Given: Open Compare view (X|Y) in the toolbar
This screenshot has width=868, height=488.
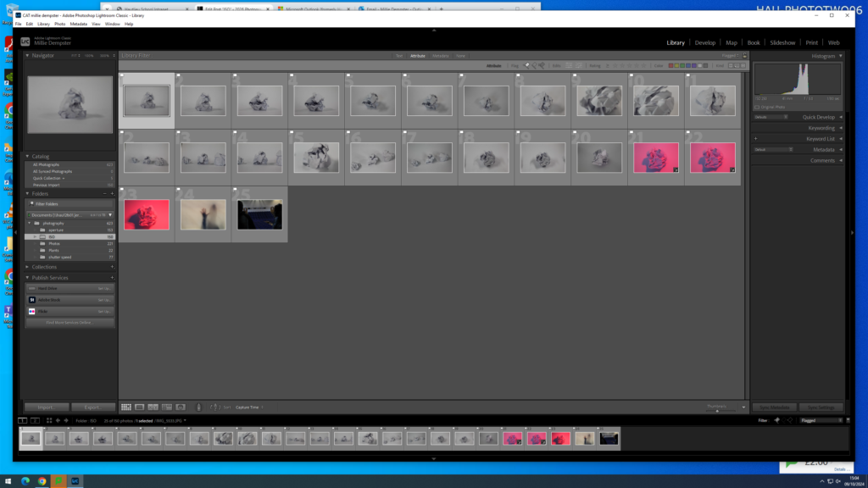Looking at the screenshot, I should pos(153,408).
